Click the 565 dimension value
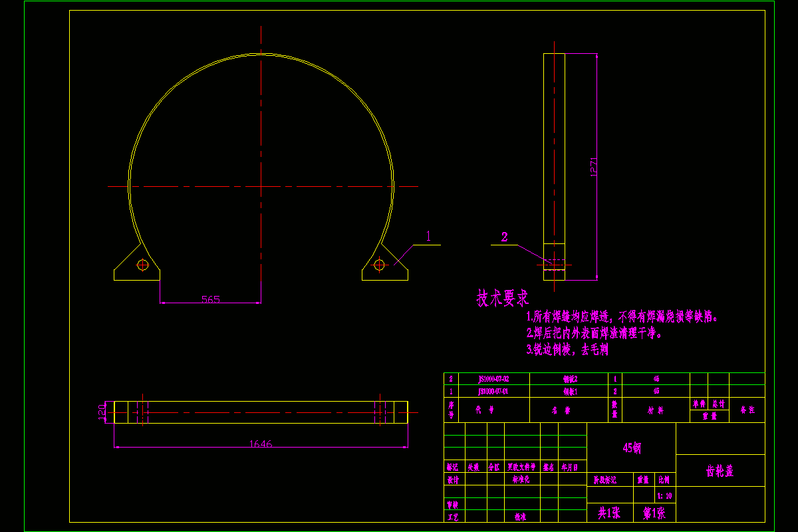Screen dimensions: 798x532 click(x=211, y=299)
